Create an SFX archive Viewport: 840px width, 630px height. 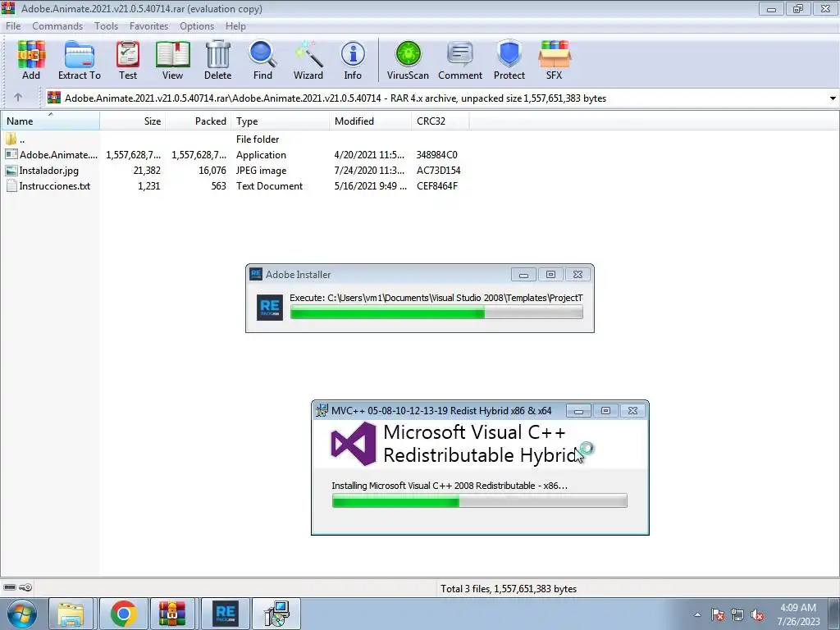tap(554, 60)
